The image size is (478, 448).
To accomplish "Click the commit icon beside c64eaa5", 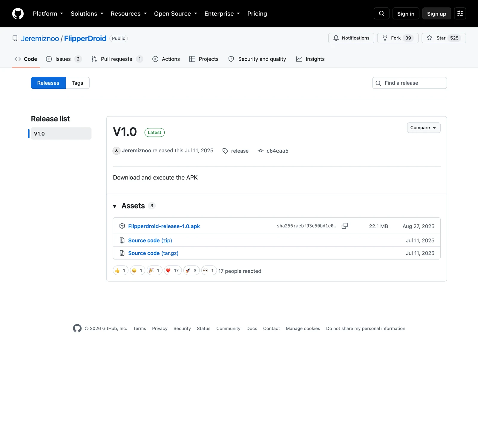I will [x=261, y=151].
